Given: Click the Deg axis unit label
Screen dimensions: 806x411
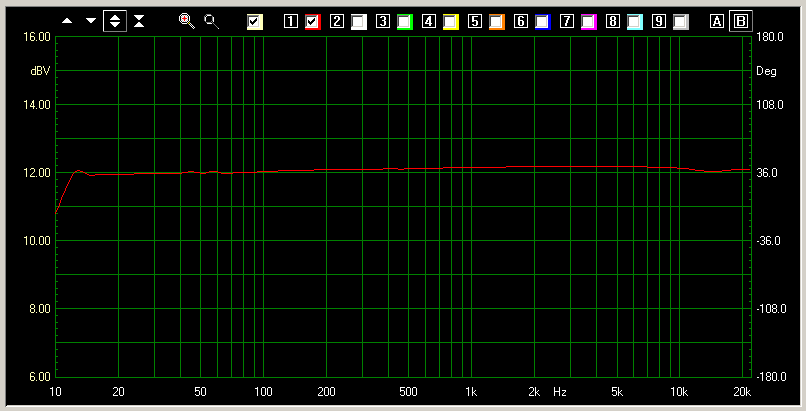Looking at the screenshot, I should (766, 71).
